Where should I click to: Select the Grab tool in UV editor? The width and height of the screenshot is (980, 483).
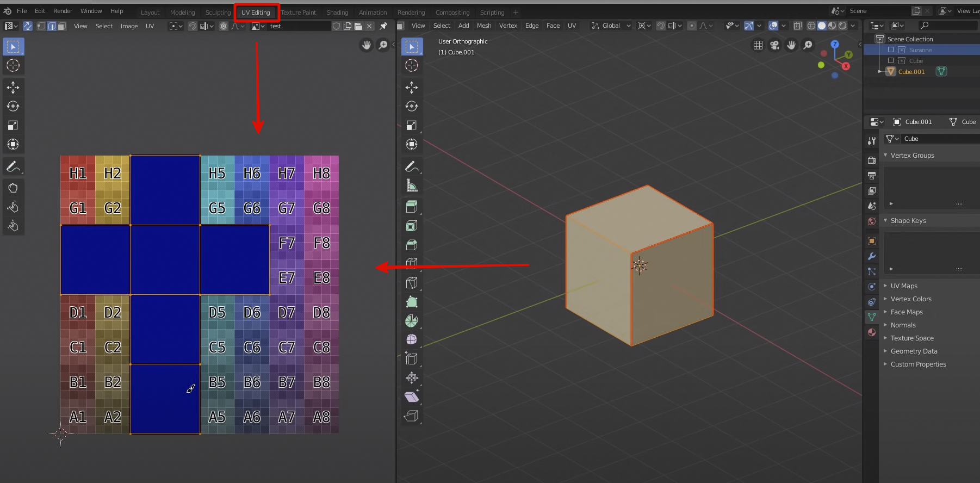13,188
